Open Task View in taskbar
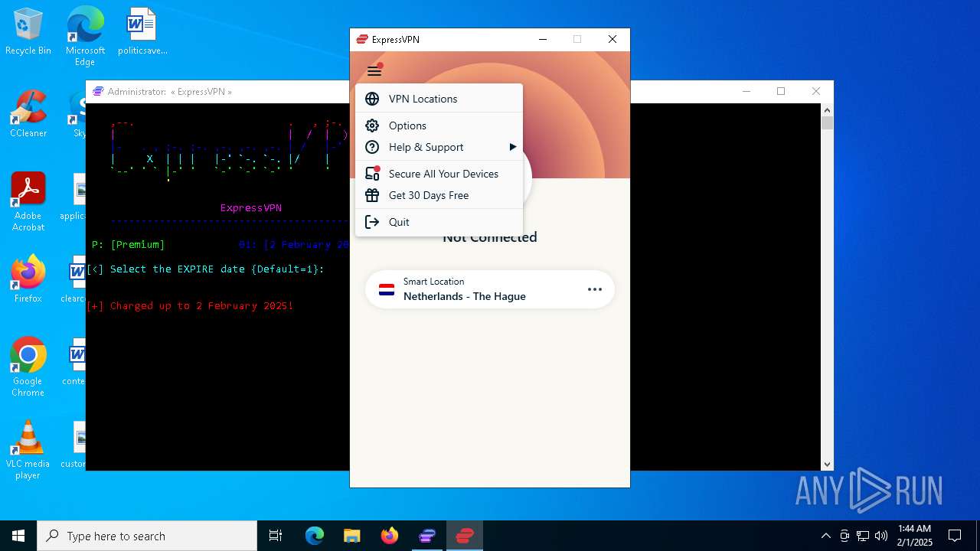Screen dimensions: 980x551 276,536
